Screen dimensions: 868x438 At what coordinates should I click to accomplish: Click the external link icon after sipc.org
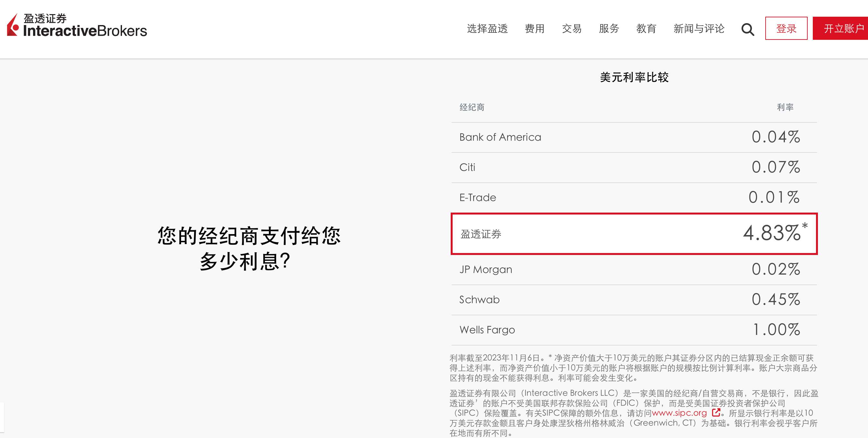[716, 412]
